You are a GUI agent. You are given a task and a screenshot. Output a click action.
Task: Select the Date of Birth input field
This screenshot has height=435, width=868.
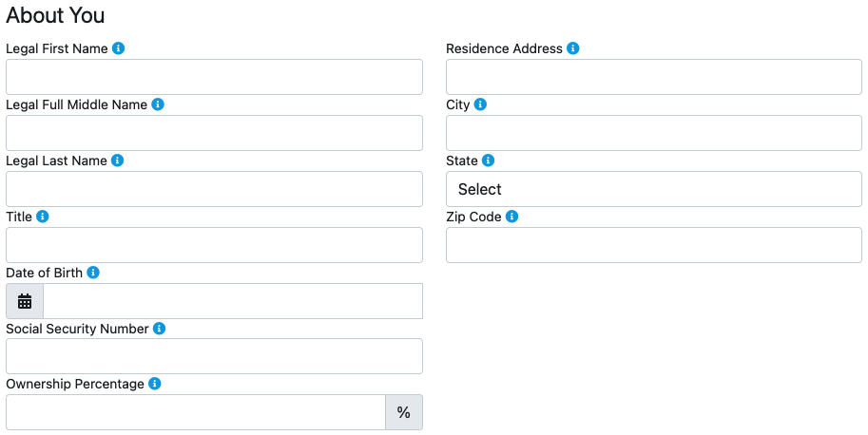click(x=233, y=301)
